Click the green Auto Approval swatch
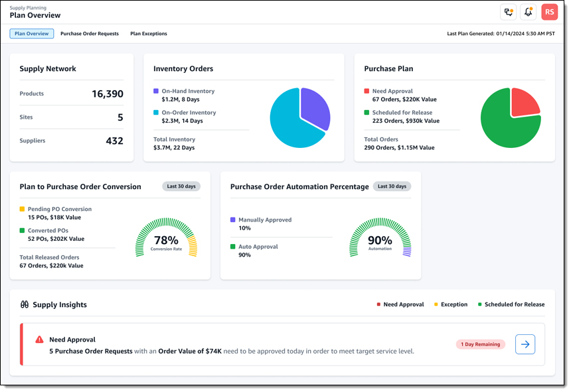This screenshot has width=571, height=392. click(x=232, y=247)
